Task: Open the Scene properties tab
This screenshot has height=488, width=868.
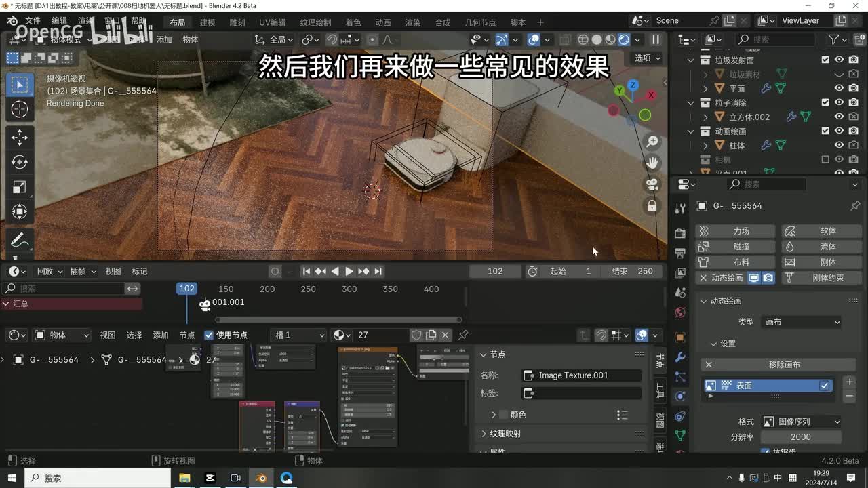Action: click(x=680, y=293)
